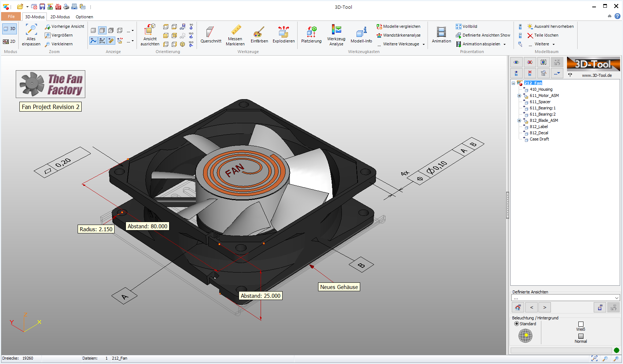Activate the Einfärben coloring tool
The width and height of the screenshot is (623, 364).
260,35
